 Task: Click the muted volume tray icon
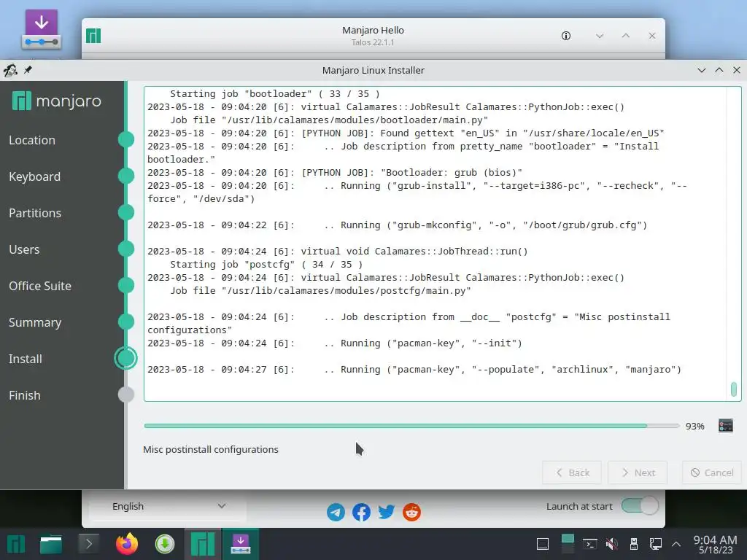612,544
